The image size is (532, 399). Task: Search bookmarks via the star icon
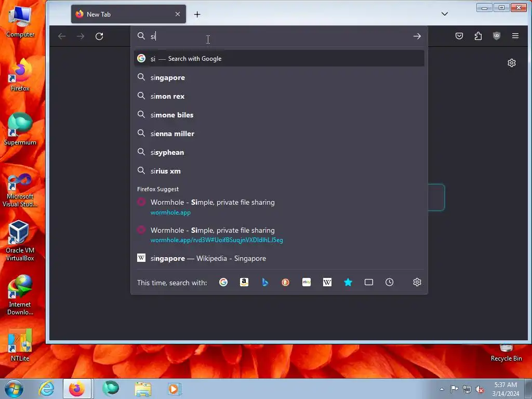pos(348,282)
